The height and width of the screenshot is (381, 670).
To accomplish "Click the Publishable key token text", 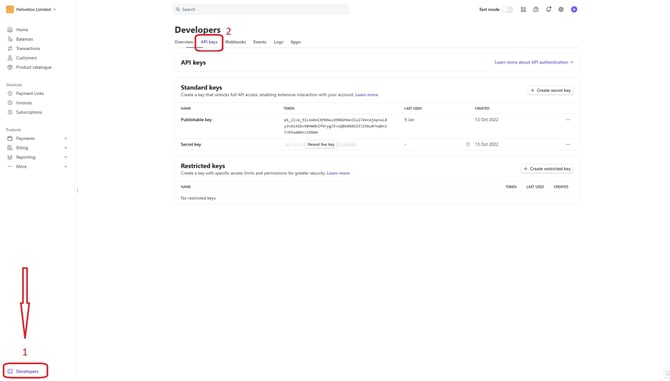I will [335, 126].
